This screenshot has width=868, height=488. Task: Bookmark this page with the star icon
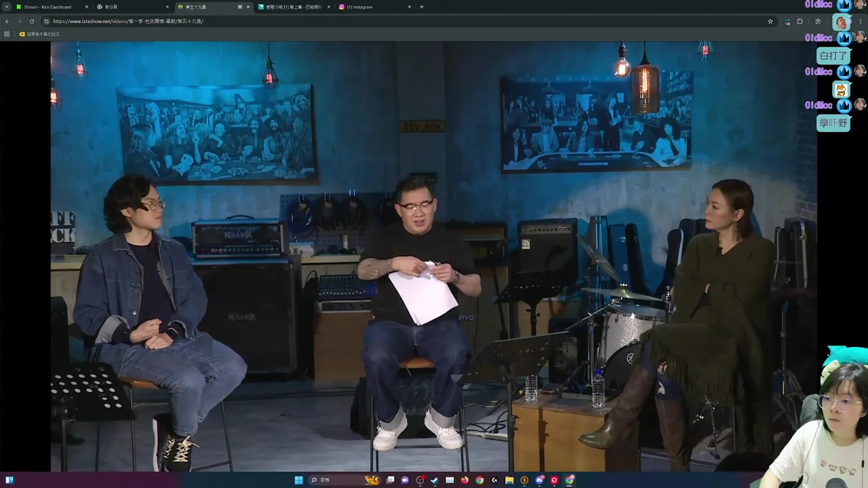(x=770, y=22)
